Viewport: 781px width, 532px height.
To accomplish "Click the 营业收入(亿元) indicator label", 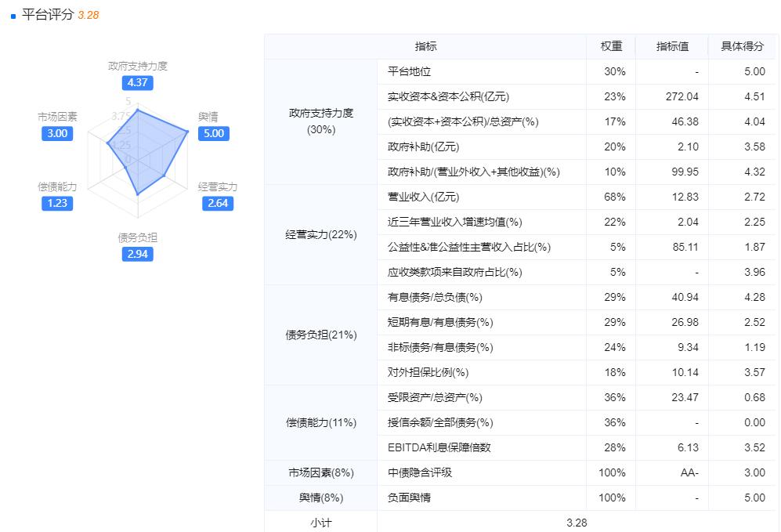I will tap(424, 197).
